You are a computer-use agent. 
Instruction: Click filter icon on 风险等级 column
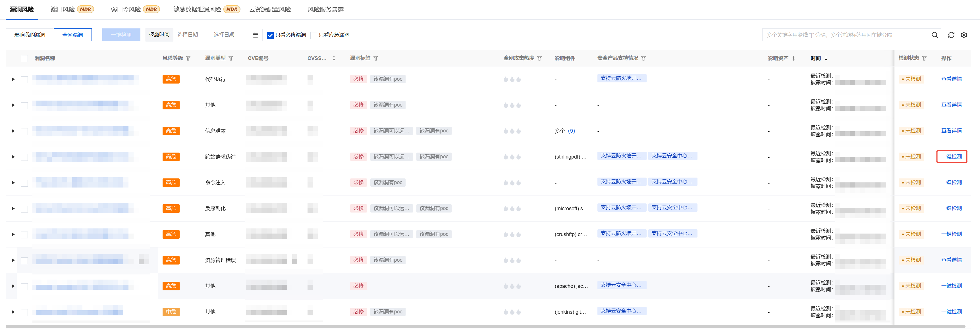pos(188,58)
